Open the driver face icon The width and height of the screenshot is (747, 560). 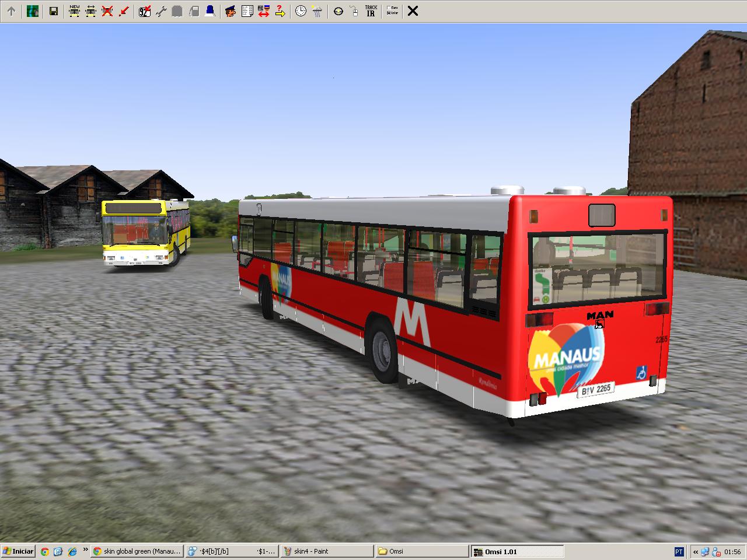click(231, 10)
